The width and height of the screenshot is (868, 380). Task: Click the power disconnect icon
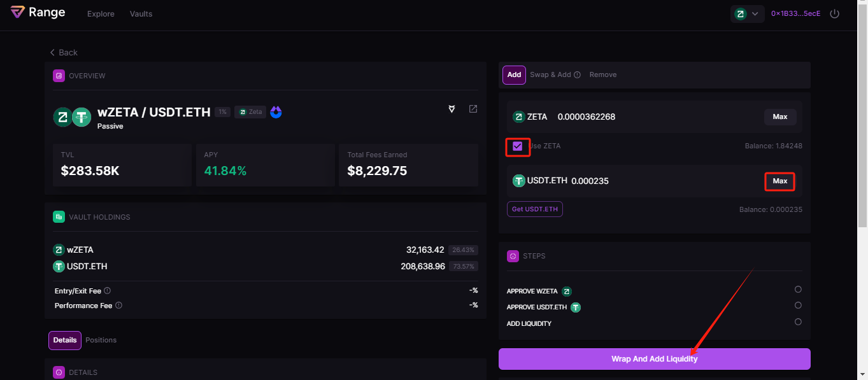(x=834, y=13)
